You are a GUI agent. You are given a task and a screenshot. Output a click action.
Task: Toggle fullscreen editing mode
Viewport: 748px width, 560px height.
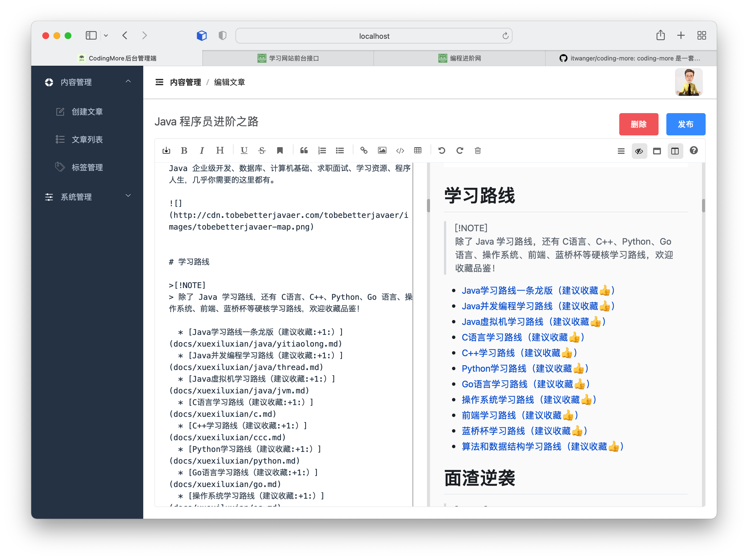click(x=657, y=151)
